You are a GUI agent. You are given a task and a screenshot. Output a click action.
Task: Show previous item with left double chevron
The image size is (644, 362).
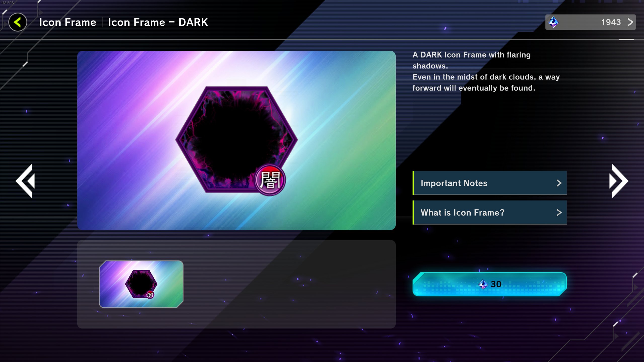pyautogui.click(x=25, y=181)
